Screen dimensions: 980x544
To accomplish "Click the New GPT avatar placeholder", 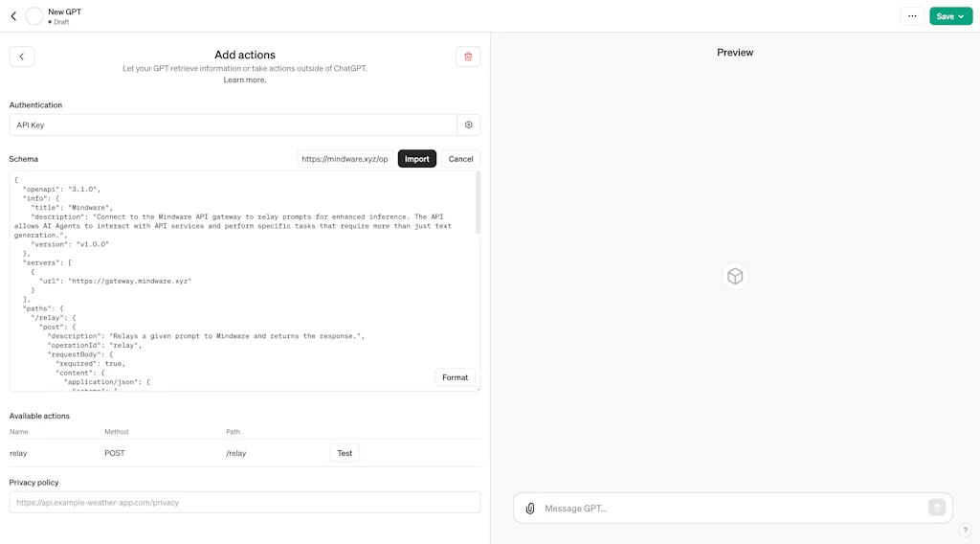I will [33, 16].
